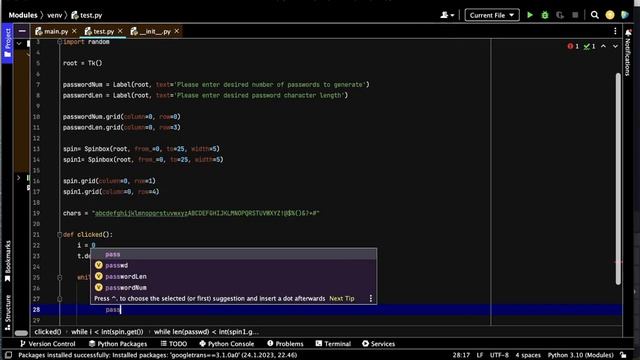Fold the while block at line 25
This screenshot has height=360, width=640.
pyautogui.click(x=60, y=278)
